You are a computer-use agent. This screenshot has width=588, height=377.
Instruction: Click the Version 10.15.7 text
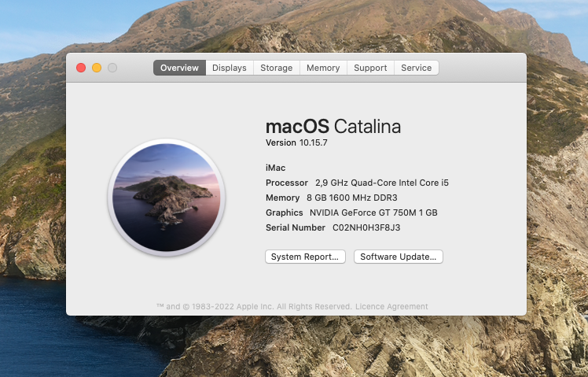[296, 142]
